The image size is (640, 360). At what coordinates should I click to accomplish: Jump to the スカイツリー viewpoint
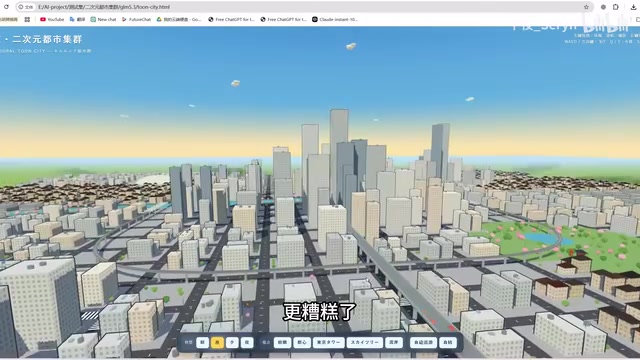point(365,342)
